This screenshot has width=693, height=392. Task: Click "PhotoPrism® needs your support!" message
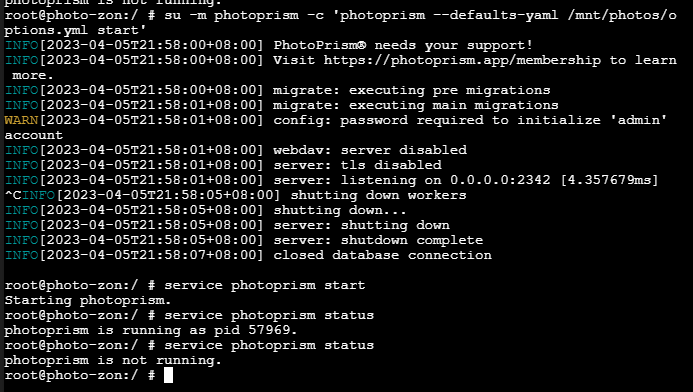point(403,45)
